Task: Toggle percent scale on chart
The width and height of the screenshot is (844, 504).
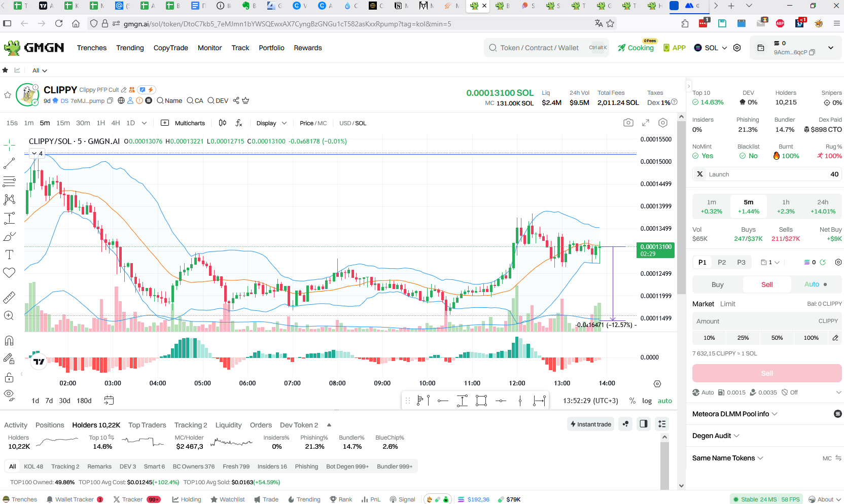Action: [x=632, y=401]
